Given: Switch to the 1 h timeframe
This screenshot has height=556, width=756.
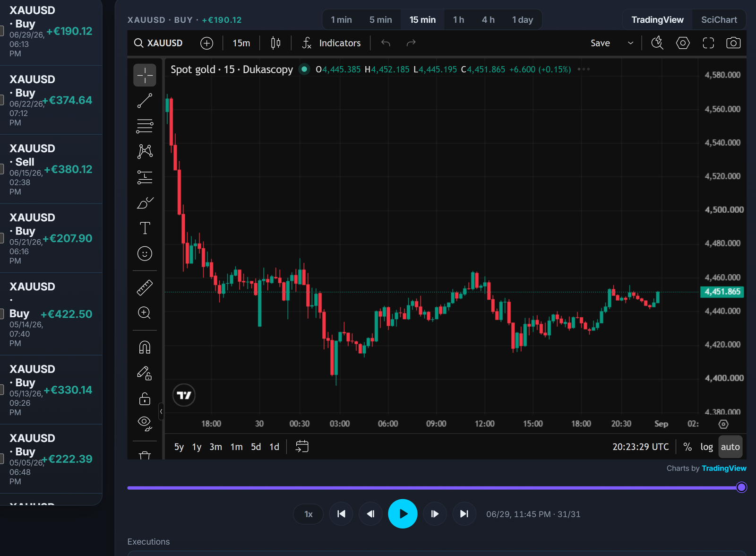Looking at the screenshot, I should 458,20.
